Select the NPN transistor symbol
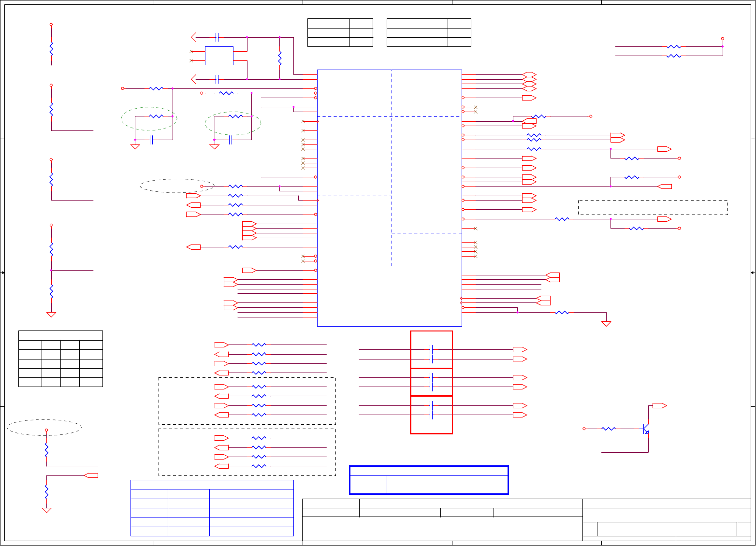Image resolution: width=756 pixels, height=546 pixels. coord(646,429)
